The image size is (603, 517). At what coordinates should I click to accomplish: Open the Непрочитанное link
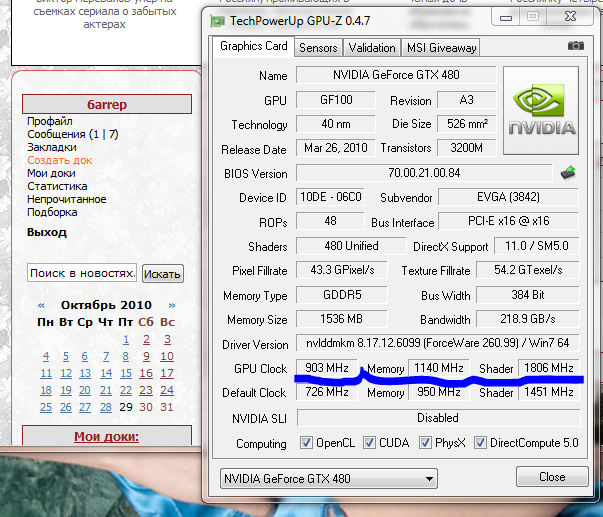(67, 199)
